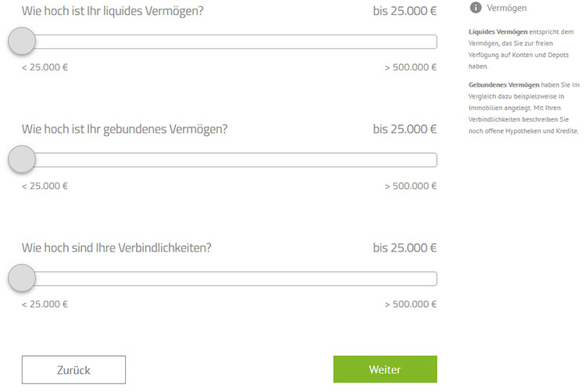This screenshot has width=586, height=392.
Task: Click the 'Wie hoch sind Ihre Verbindlichkeiten?' question
Action: [x=116, y=248]
